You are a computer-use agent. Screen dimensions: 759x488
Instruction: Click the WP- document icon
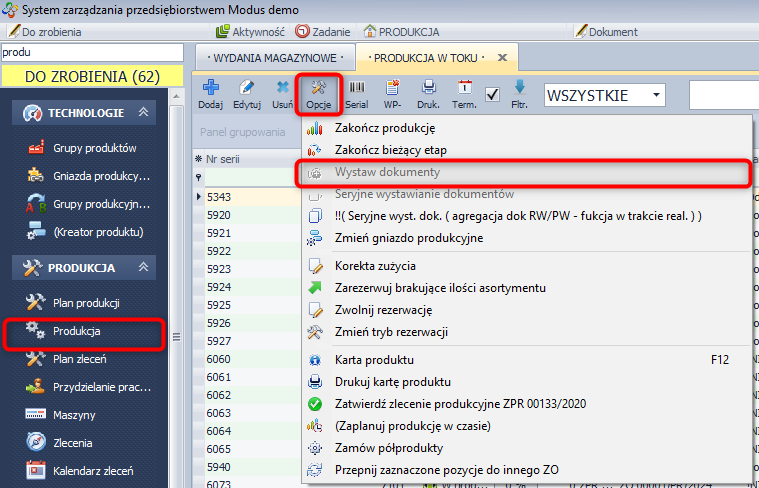coord(392,94)
